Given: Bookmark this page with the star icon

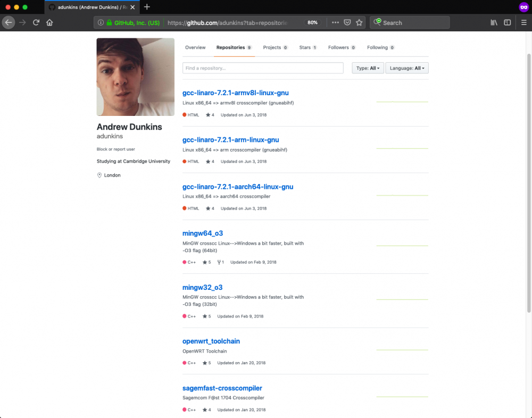Looking at the screenshot, I should pos(359,23).
